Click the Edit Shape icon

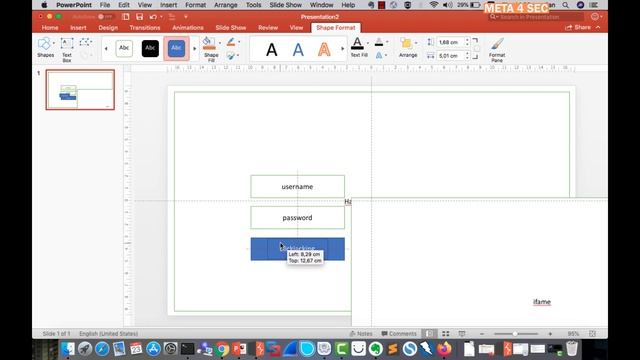click(85, 42)
